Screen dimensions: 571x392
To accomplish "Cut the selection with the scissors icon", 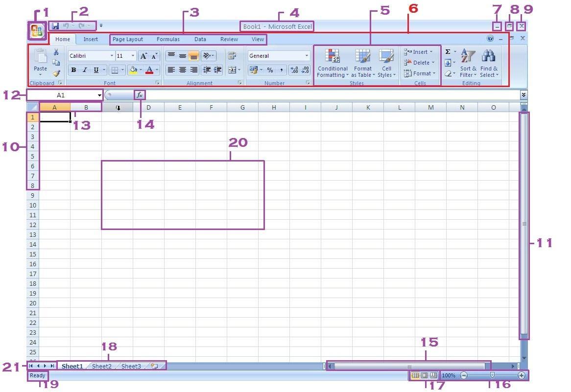I will click(x=56, y=52).
